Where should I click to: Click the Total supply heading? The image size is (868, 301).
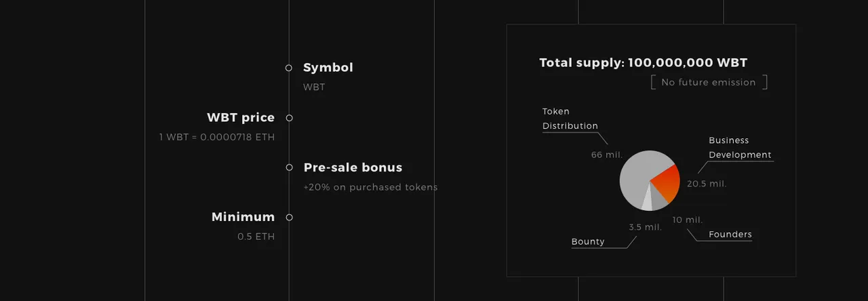(x=644, y=63)
